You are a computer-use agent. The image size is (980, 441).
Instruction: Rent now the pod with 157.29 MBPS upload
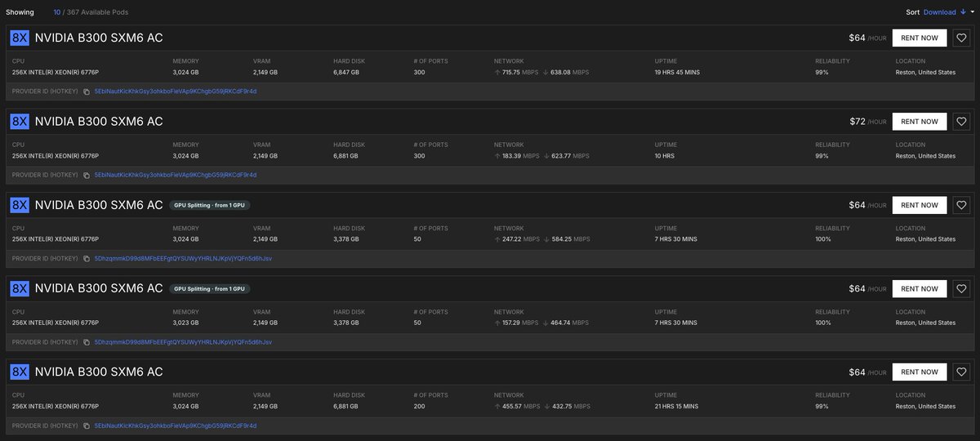[920, 288]
